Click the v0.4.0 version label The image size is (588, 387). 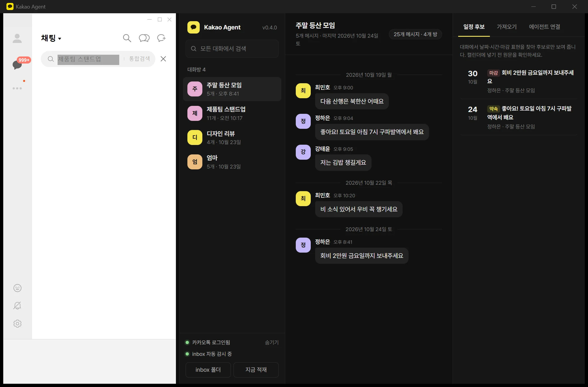(x=270, y=28)
